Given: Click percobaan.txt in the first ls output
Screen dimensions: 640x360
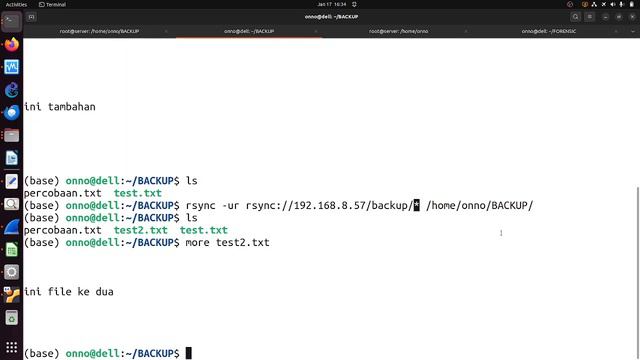Looking at the screenshot, I should [x=62, y=193].
